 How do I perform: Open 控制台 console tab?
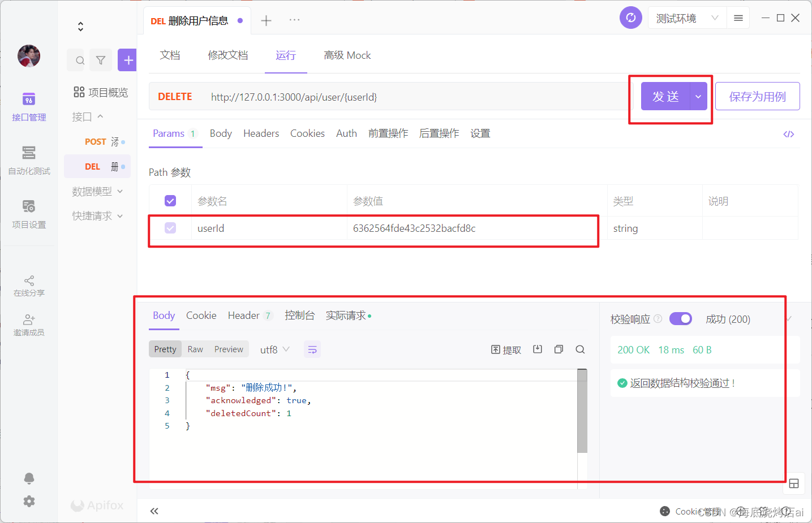pyautogui.click(x=299, y=315)
